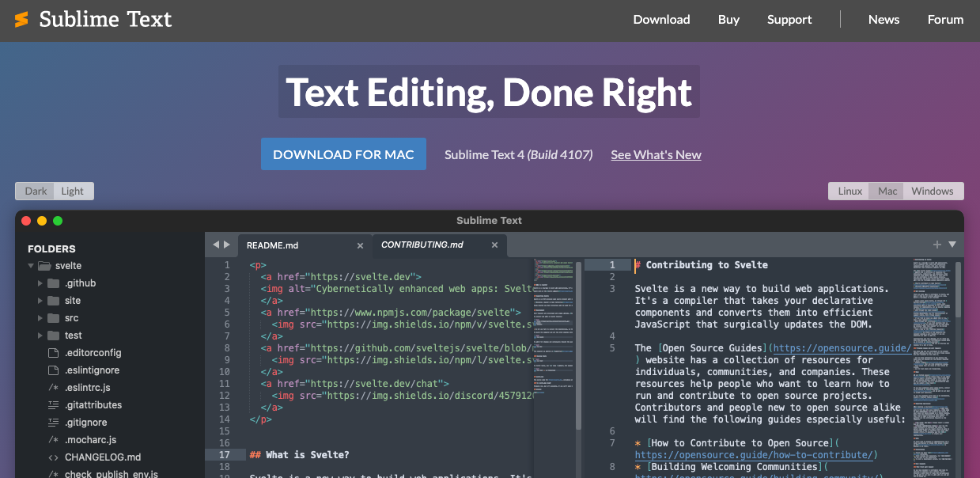
Task: Close the CONTRIBUTING.md tab
Action: pos(496,245)
